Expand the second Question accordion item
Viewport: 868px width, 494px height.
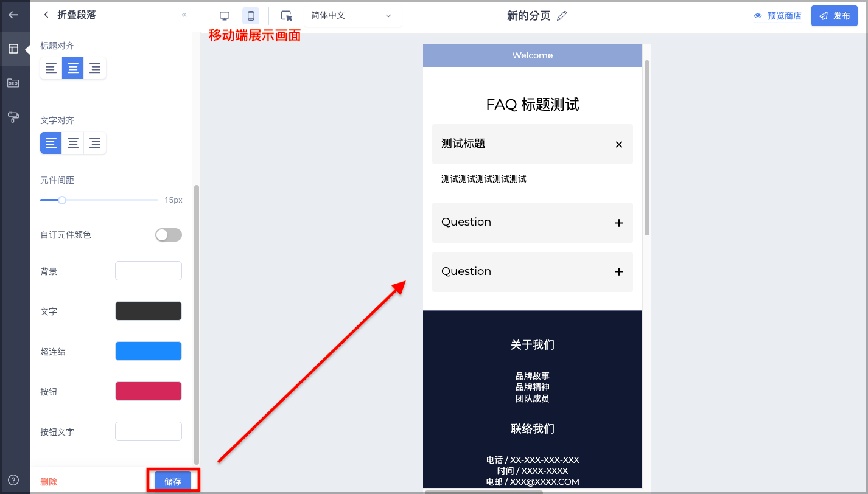[533, 272]
